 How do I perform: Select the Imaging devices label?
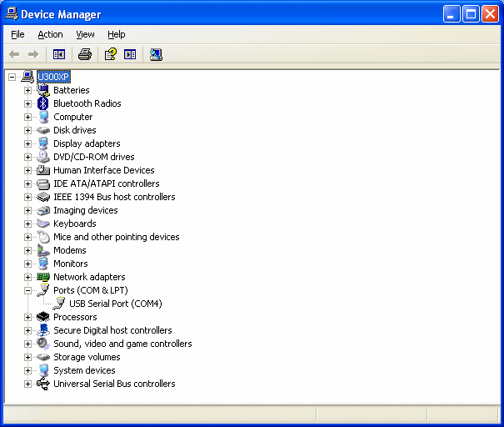pos(86,210)
